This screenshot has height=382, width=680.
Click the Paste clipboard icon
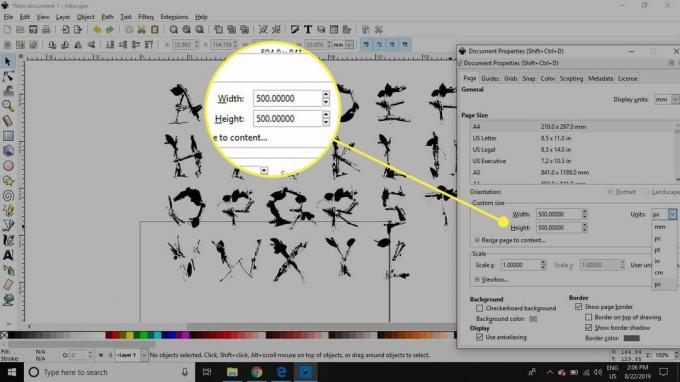154,29
